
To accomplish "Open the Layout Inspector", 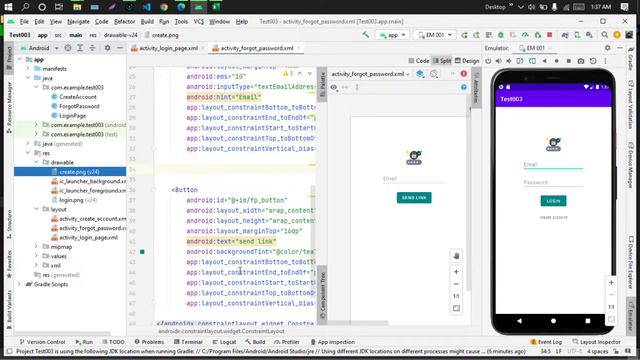I will click(596, 342).
